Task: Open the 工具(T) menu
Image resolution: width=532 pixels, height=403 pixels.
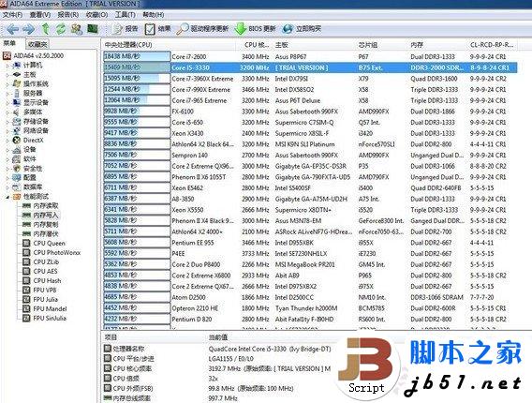Action: pyautogui.click(x=126, y=15)
